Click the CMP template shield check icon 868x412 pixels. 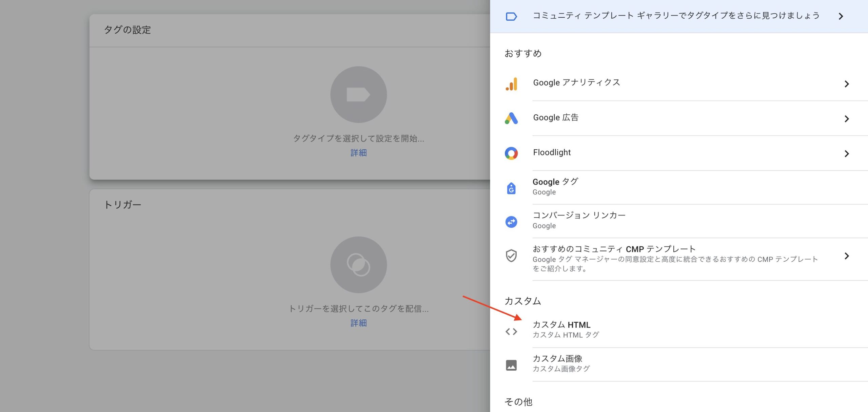pyautogui.click(x=511, y=256)
